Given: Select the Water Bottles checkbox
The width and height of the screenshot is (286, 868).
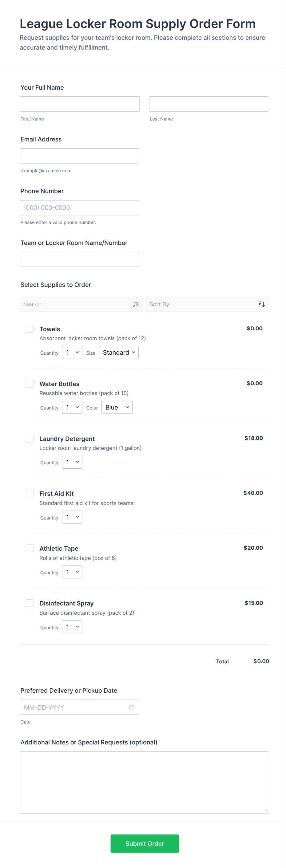Looking at the screenshot, I should (x=30, y=384).
